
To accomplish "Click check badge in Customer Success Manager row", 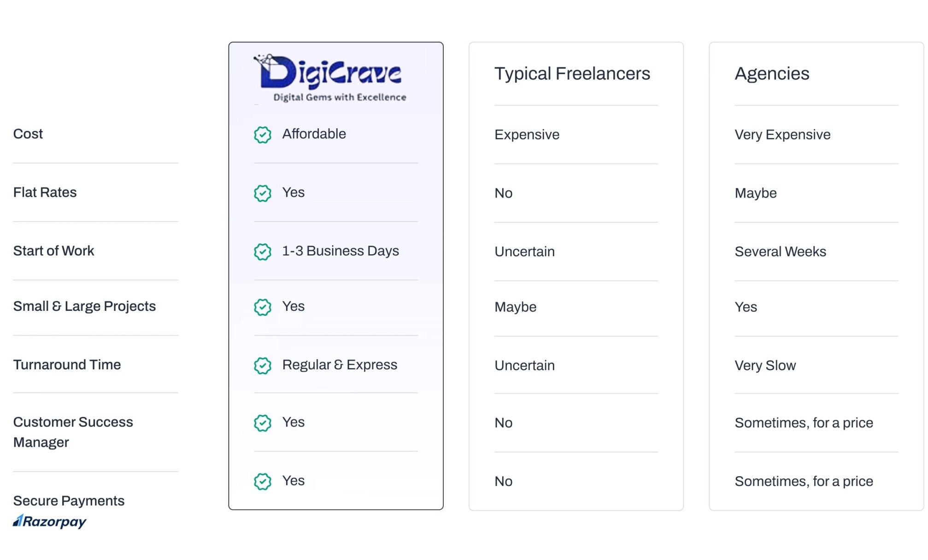I will [x=263, y=423].
